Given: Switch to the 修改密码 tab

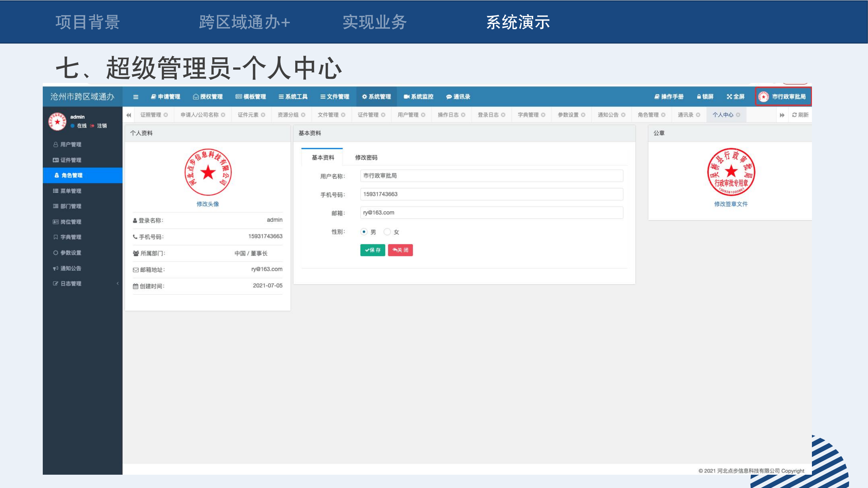Looking at the screenshot, I should tap(366, 157).
